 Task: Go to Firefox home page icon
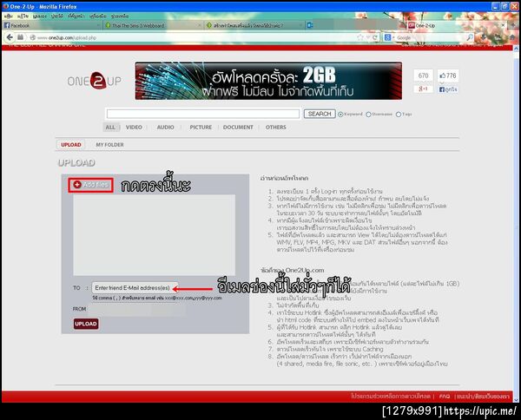[x=512, y=37]
